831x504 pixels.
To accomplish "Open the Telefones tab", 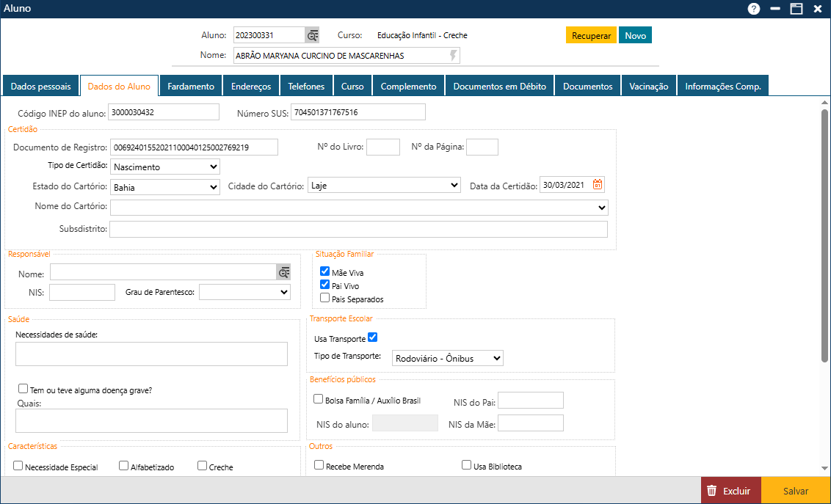I will [306, 87].
